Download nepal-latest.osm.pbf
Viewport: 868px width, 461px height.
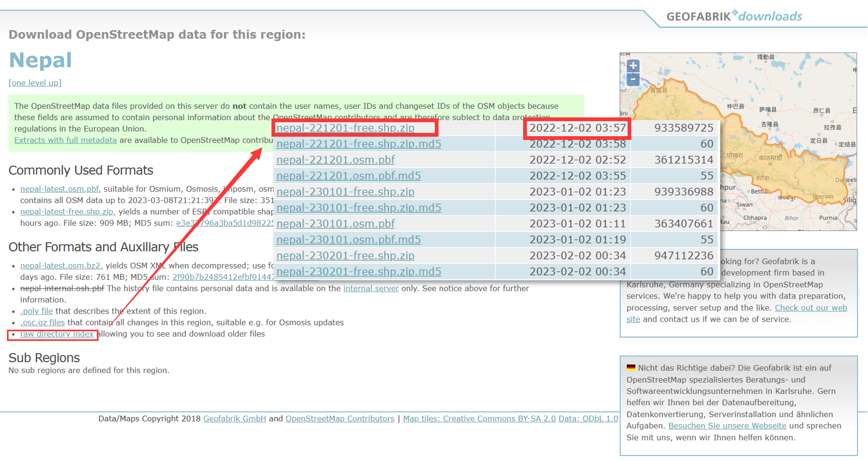[x=61, y=189]
